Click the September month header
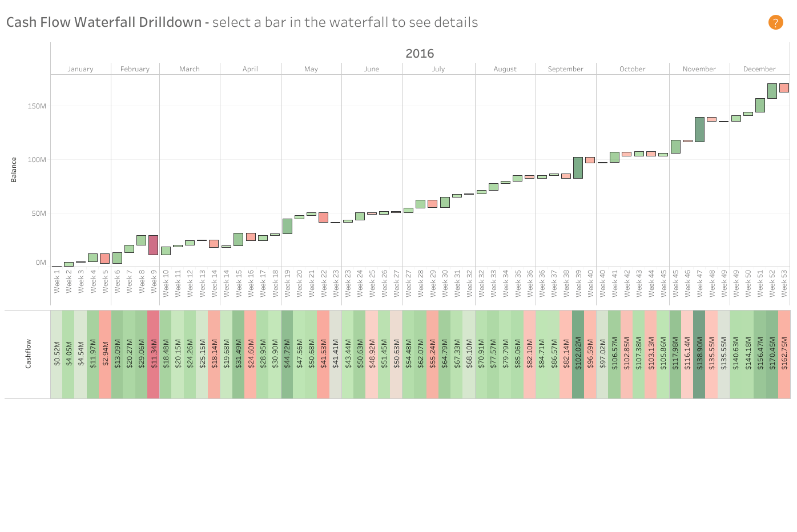797x532 pixels. point(566,69)
